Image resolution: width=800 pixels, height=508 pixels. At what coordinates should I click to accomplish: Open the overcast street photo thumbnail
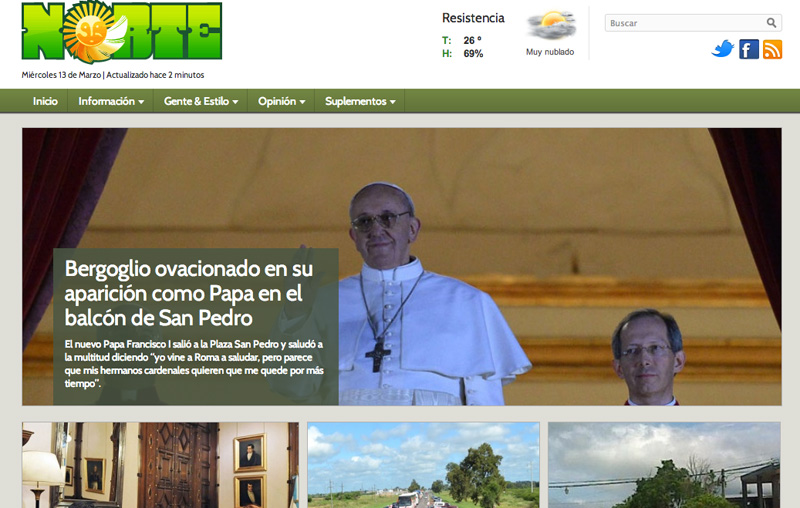[664, 464]
